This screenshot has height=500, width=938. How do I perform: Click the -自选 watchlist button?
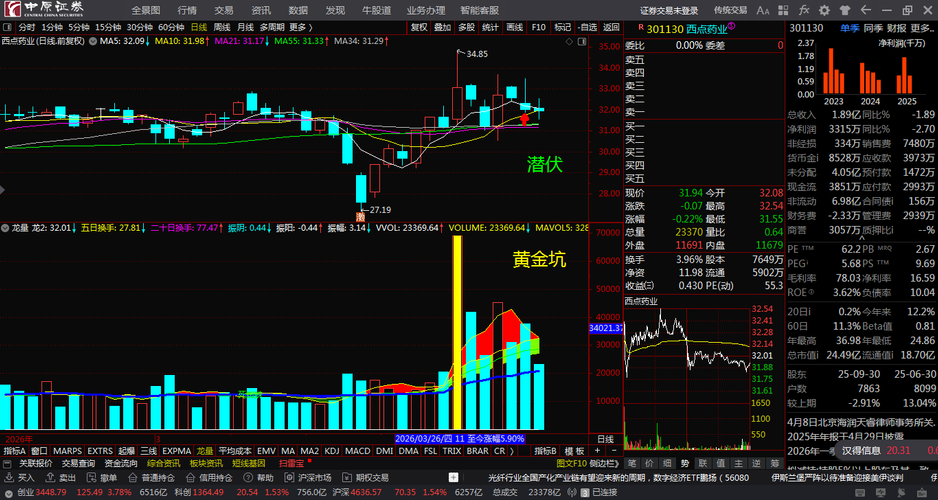(x=587, y=27)
